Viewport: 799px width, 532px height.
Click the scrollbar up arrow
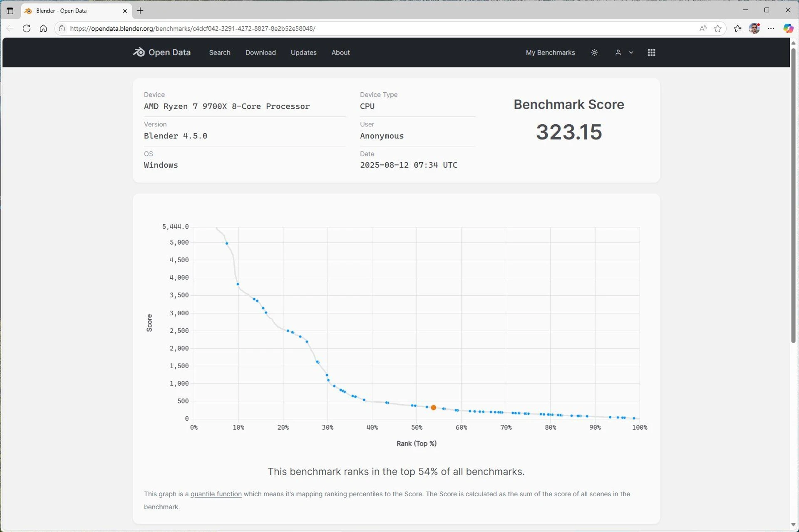pos(793,43)
